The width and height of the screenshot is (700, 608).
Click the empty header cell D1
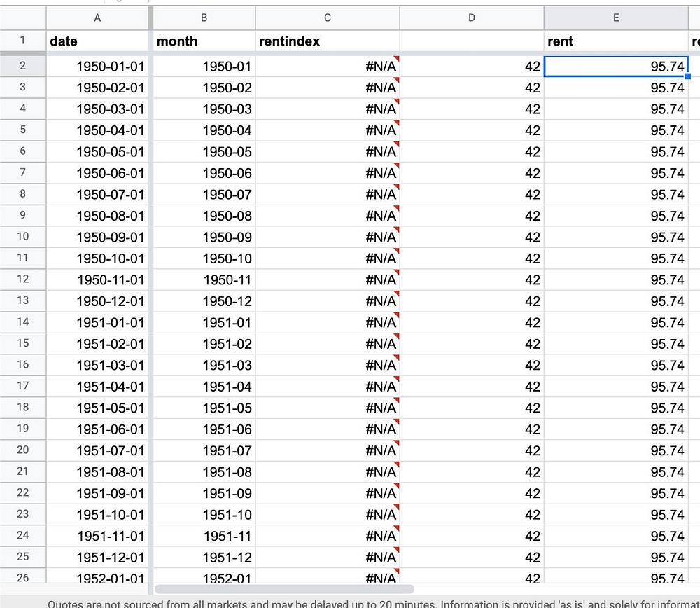471,41
